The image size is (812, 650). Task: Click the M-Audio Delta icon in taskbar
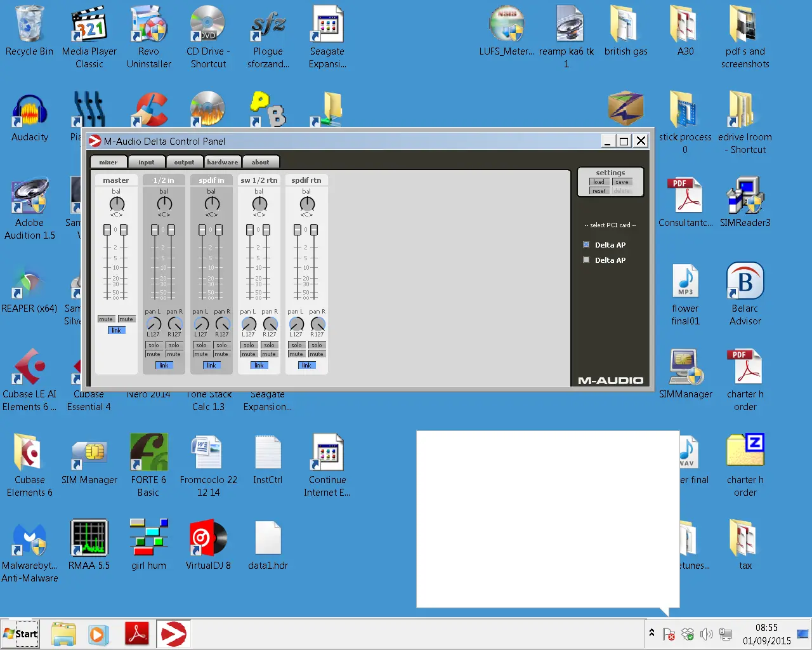[173, 634]
